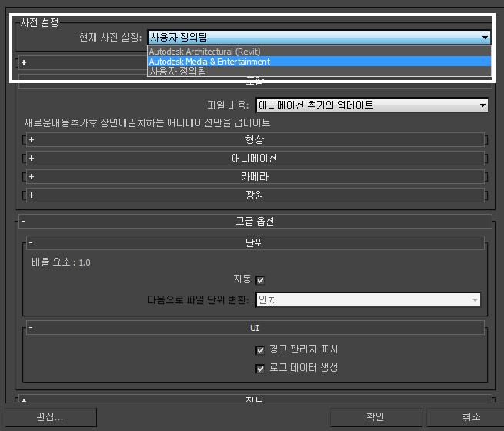Open the 다음으로 파일 단위 변환 dropdown

[x=369, y=300]
